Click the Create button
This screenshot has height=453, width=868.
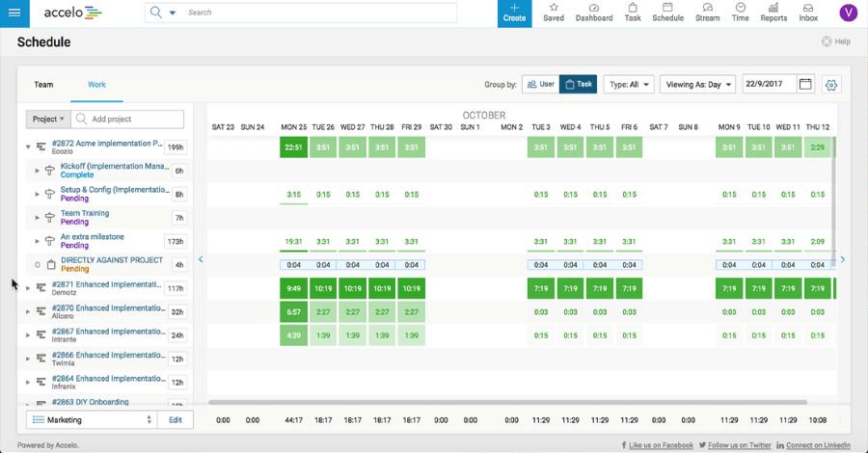[514, 13]
